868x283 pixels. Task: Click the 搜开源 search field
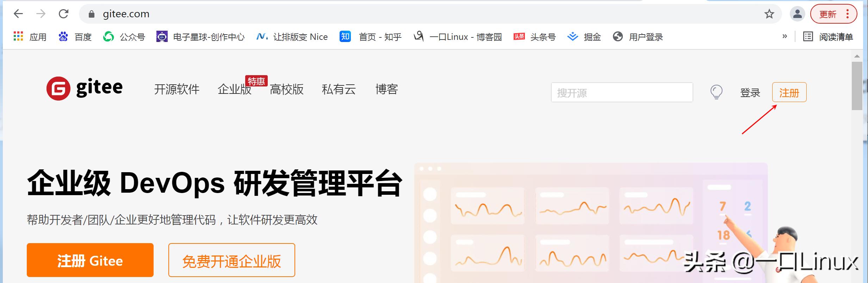[622, 92]
